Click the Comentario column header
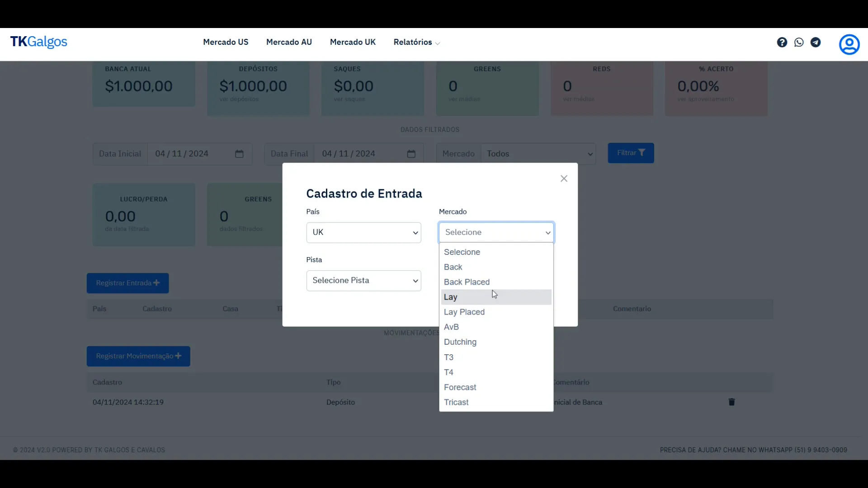The width and height of the screenshot is (868, 488). [632, 309]
